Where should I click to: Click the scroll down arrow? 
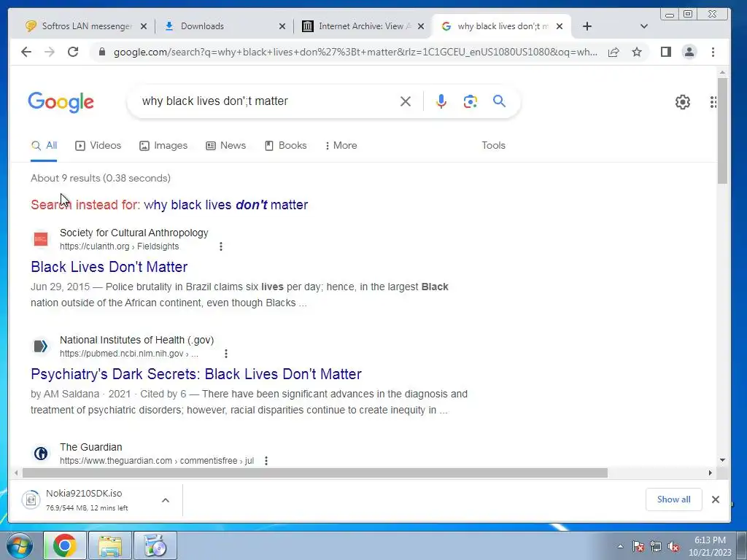pos(723,460)
